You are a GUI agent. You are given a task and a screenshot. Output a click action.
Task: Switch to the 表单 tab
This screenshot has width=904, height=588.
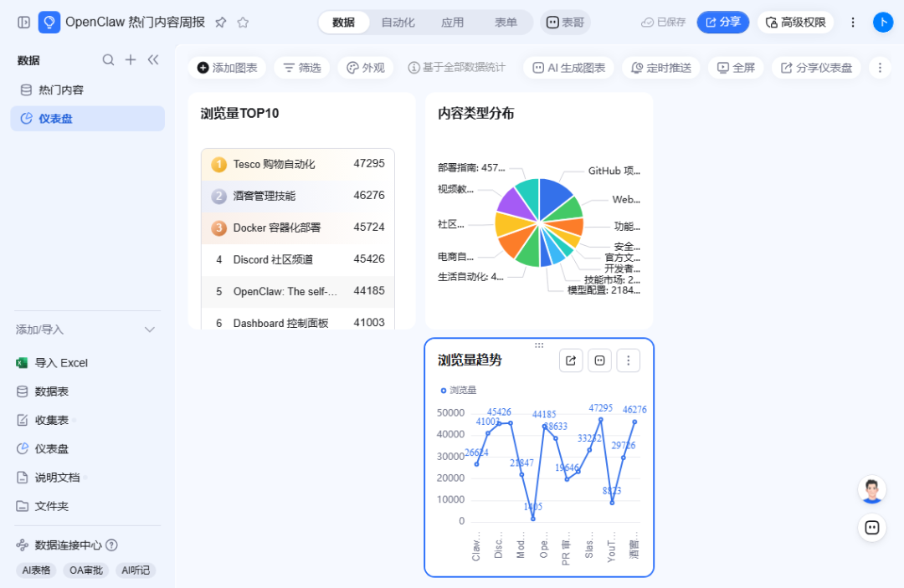click(506, 23)
